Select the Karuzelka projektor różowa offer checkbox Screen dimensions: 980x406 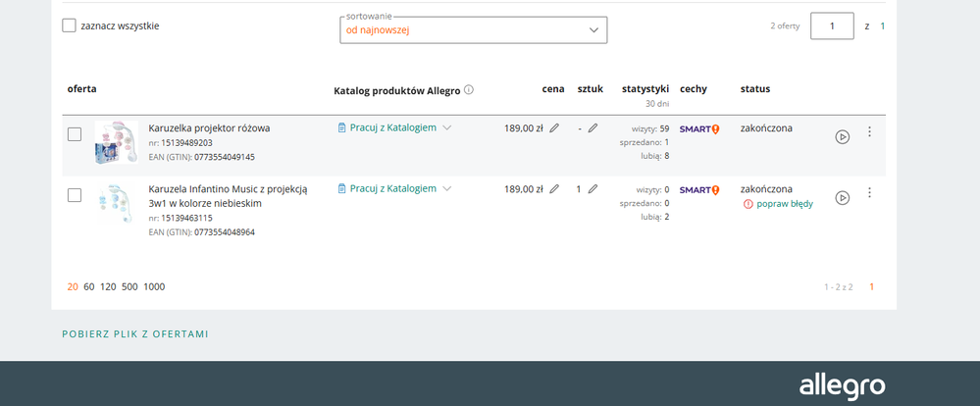point(75,134)
